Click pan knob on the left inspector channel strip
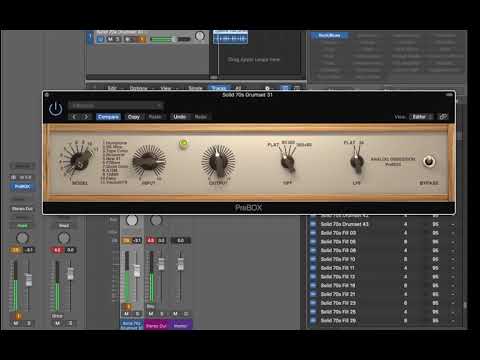480x360 pixels. pyautogui.click(x=22, y=238)
